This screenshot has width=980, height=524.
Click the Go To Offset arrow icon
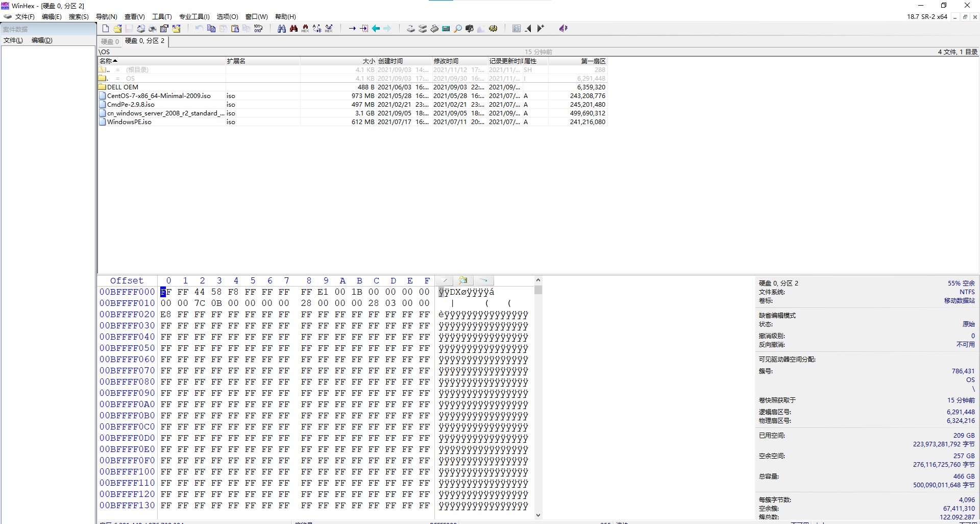pyautogui.click(x=352, y=29)
